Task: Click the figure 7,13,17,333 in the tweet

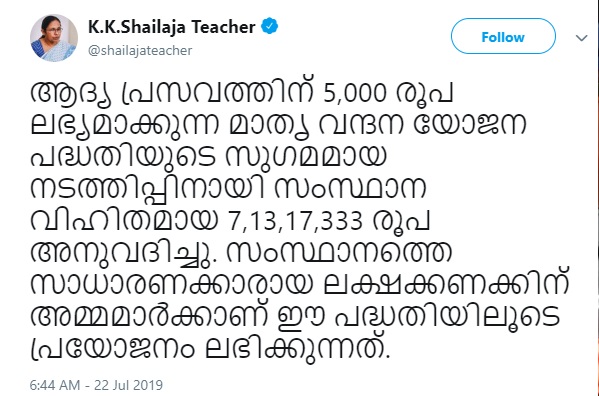Action: point(295,221)
